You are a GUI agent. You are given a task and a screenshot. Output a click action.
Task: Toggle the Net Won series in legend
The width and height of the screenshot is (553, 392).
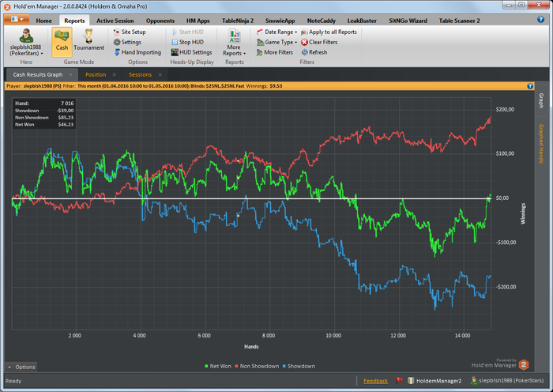pyautogui.click(x=218, y=366)
